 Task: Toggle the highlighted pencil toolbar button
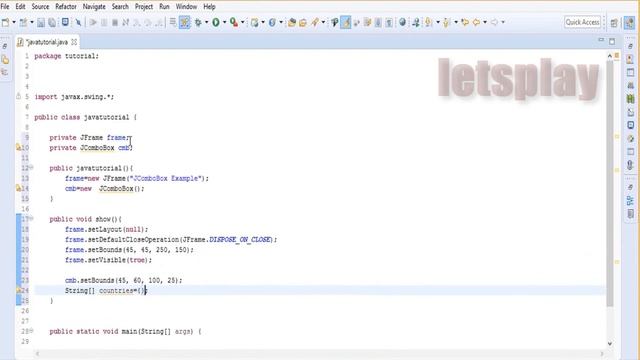346,22
